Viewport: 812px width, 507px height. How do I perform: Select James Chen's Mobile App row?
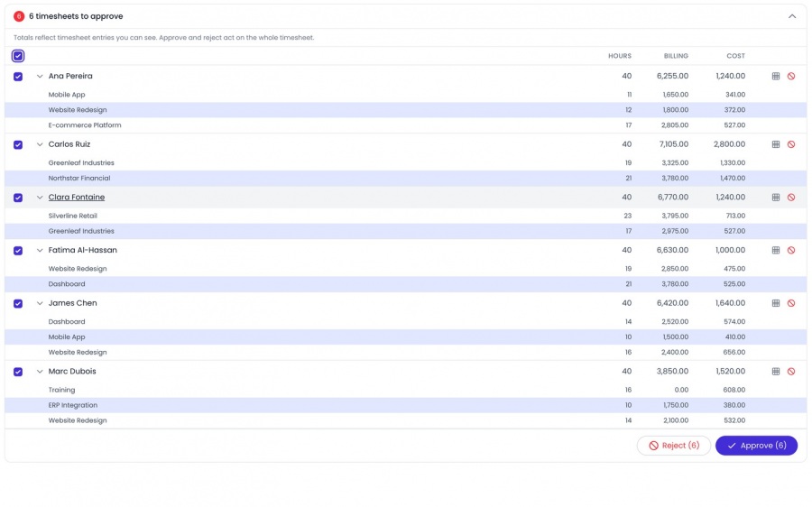point(405,336)
